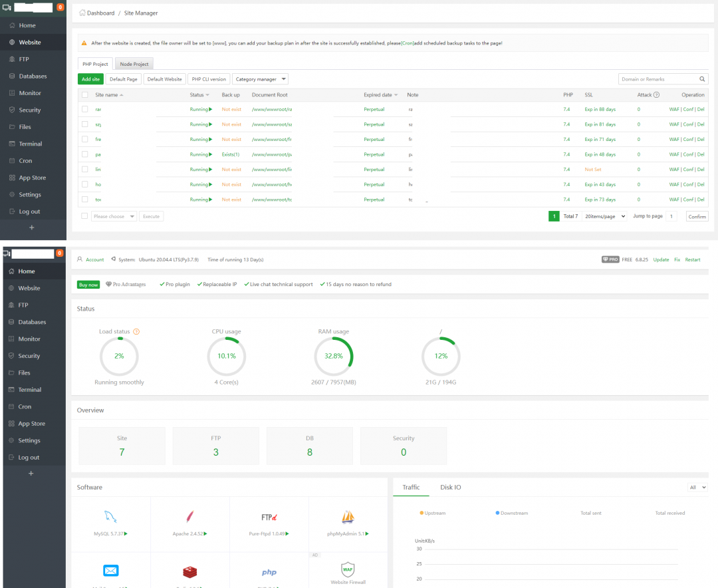Click the help icon next to Attack column
Screen dimensions: 718x588
coord(656,95)
